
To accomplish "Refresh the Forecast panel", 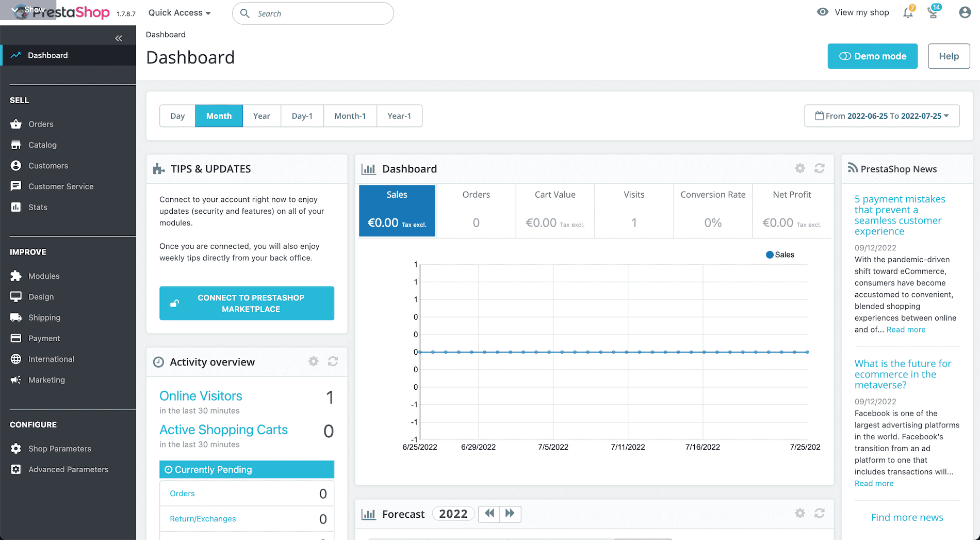I will point(820,513).
